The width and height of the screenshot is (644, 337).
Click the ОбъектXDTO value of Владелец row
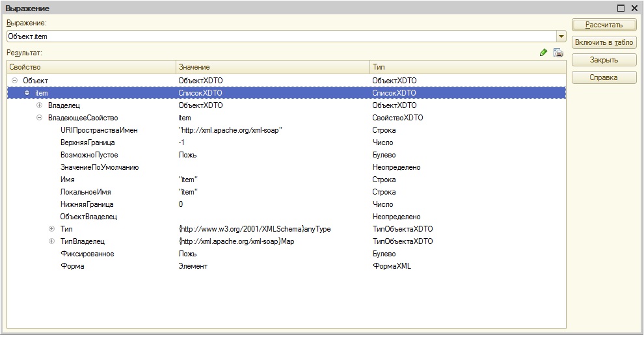click(200, 105)
